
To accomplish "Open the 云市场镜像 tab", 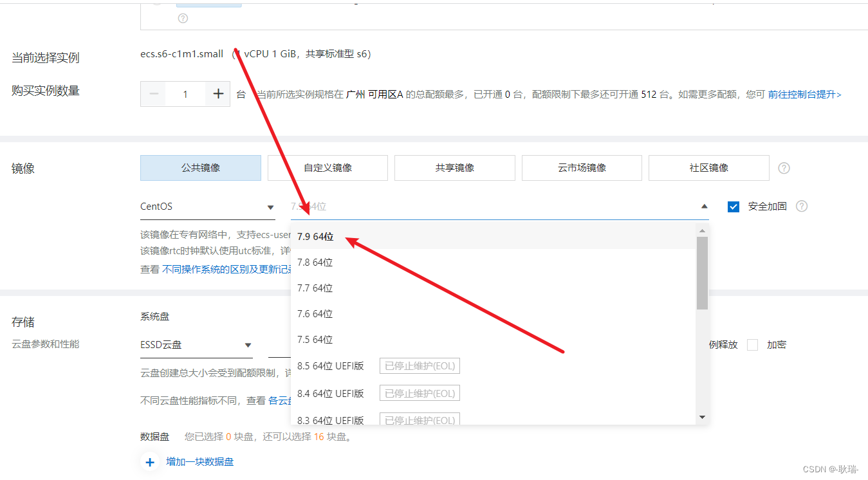I will [x=582, y=168].
